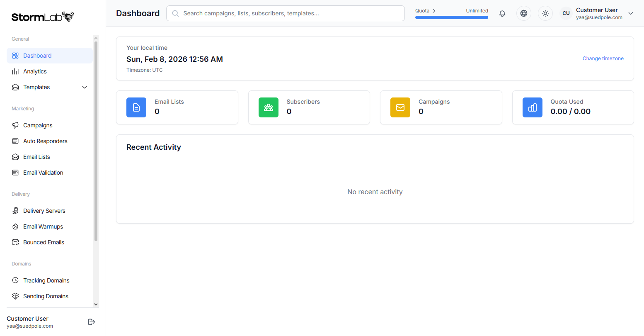The height and width of the screenshot is (336, 644).
Task: Open the language globe icon
Action: (524, 13)
